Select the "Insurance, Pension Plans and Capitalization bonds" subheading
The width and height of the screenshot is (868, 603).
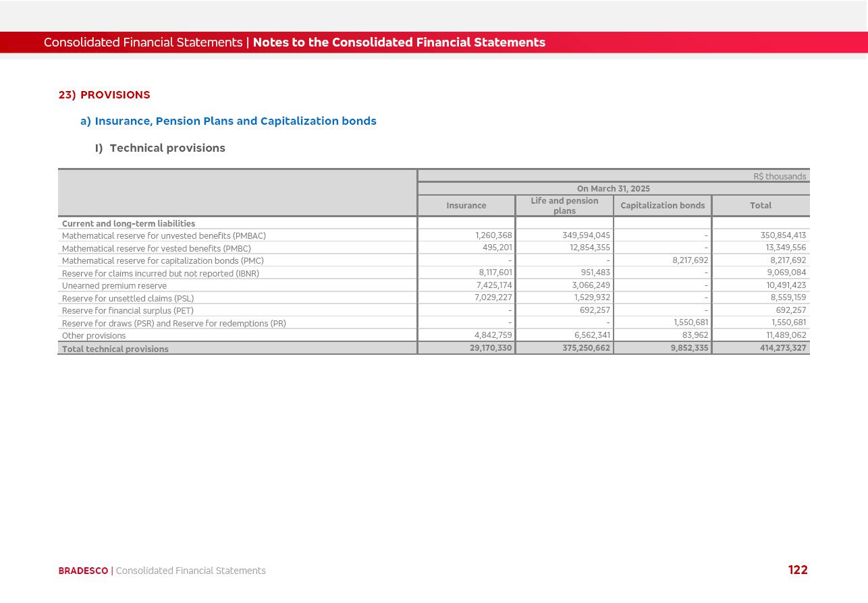(x=235, y=121)
